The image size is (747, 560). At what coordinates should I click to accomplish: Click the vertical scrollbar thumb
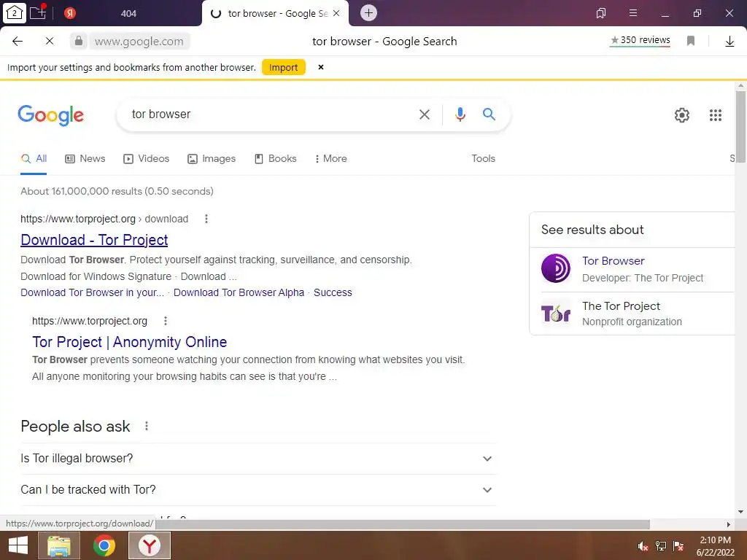[x=740, y=127]
